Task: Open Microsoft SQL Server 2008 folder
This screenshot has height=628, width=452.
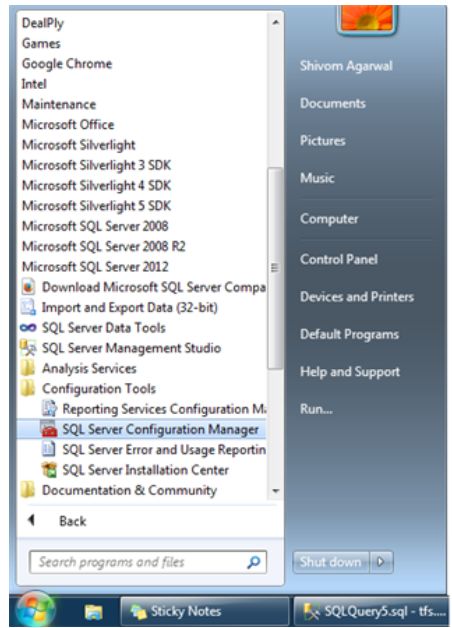Action: 95,226
